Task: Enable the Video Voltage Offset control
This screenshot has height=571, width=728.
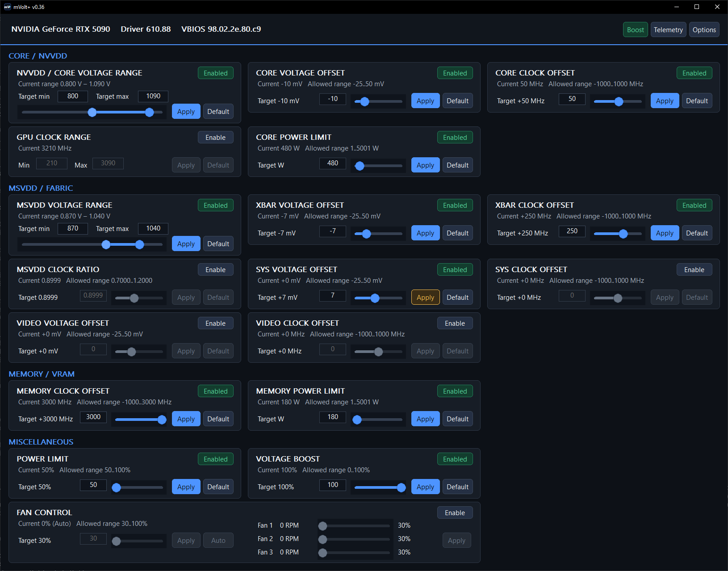Action: click(215, 323)
